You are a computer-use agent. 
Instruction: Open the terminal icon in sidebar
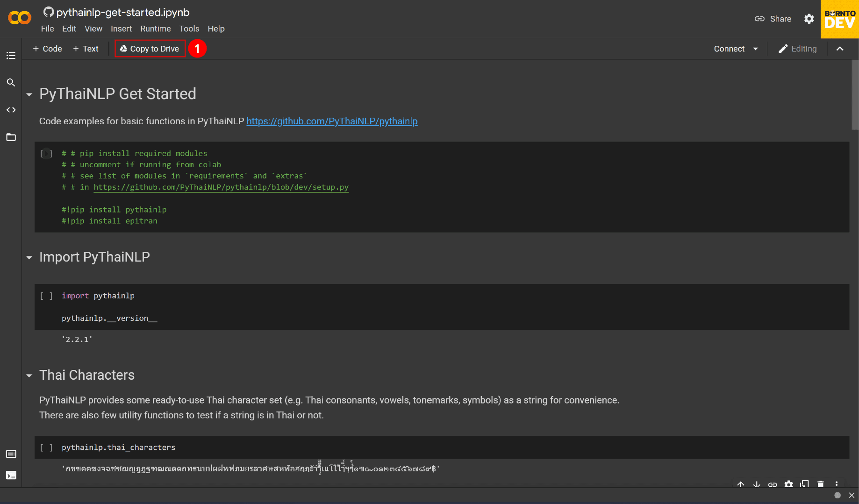tap(11, 476)
